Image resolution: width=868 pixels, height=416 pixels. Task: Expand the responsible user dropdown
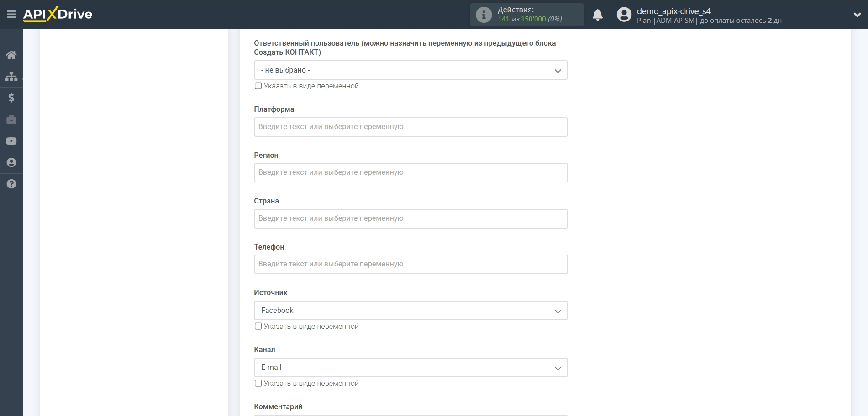[410, 70]
